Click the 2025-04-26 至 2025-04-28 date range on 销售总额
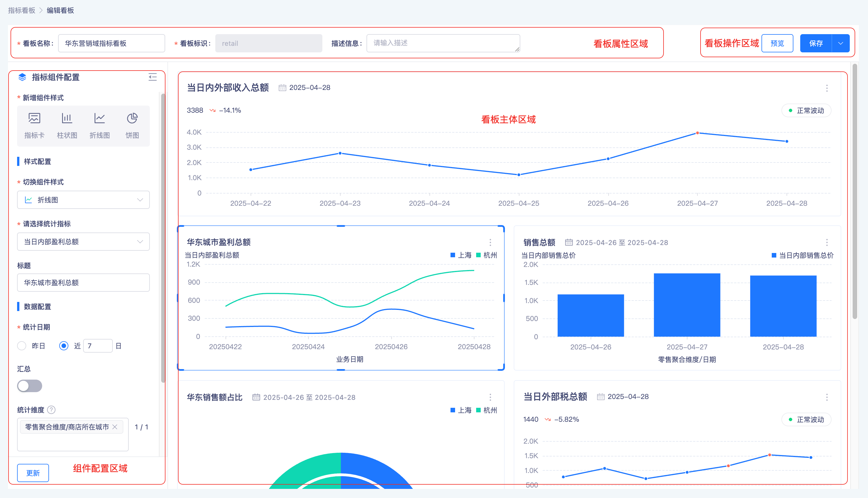The height and width of the screenshot is (498, 868). click(622, 242)
